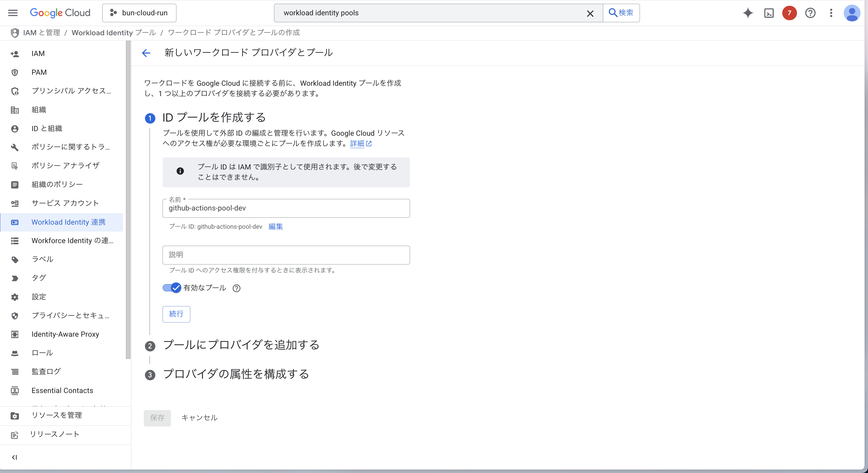868x473 pixels.
Task: Open the three-dot settings menu
Action: pyautogui.click(x=831, y=13)
